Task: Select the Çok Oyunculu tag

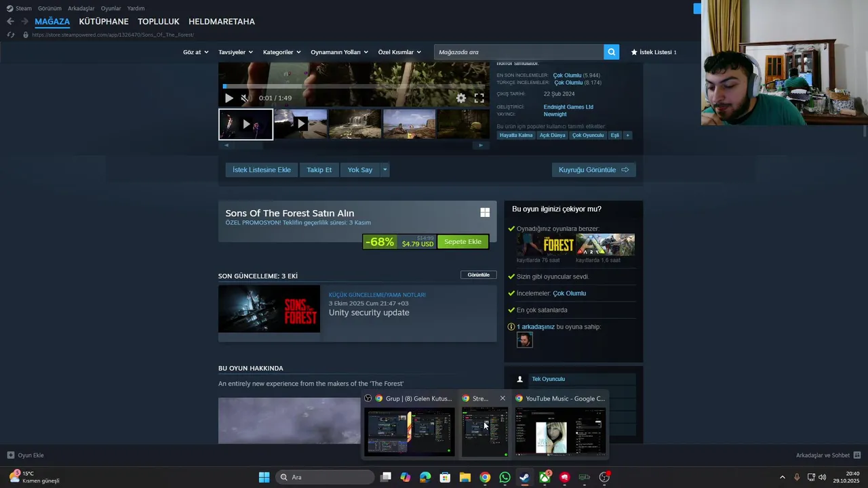Action: (588, 135)
